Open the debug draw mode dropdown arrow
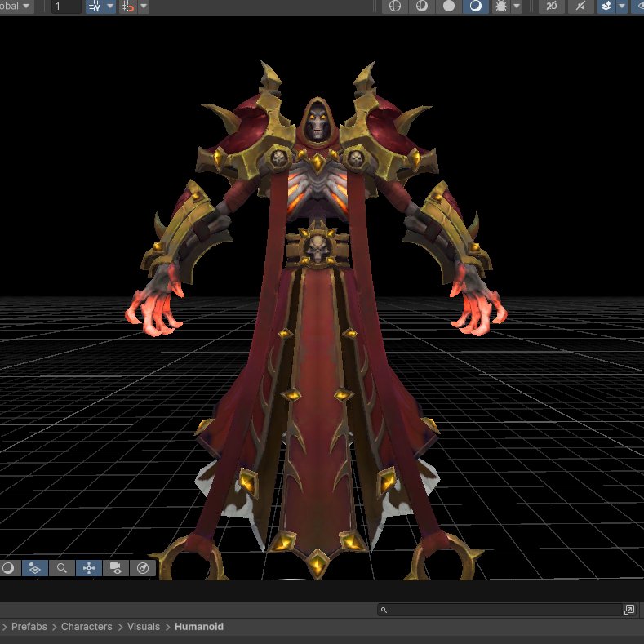 click(517, 7)
